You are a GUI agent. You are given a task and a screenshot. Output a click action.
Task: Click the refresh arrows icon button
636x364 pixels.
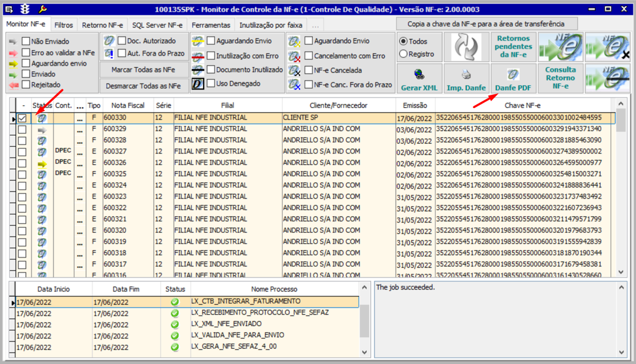pos(466,47)
